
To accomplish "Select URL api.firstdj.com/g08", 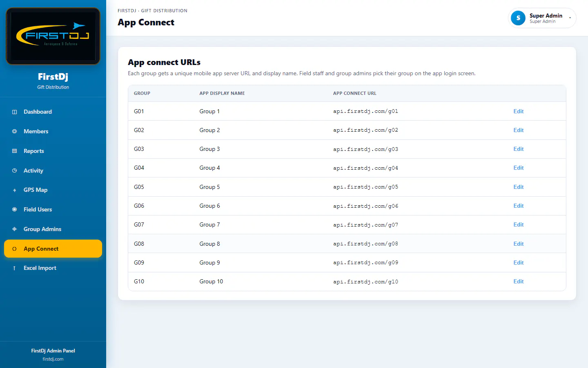I will click(x=365, y=244).
